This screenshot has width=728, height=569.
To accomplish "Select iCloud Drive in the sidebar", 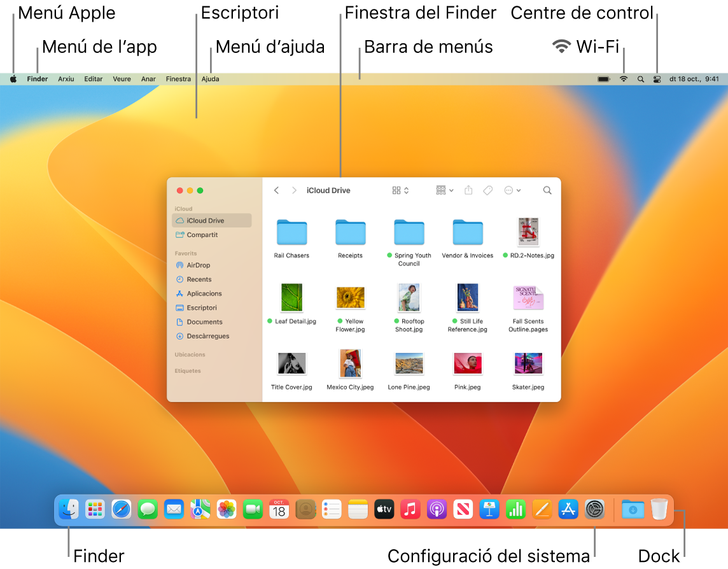I will [212, 221].
